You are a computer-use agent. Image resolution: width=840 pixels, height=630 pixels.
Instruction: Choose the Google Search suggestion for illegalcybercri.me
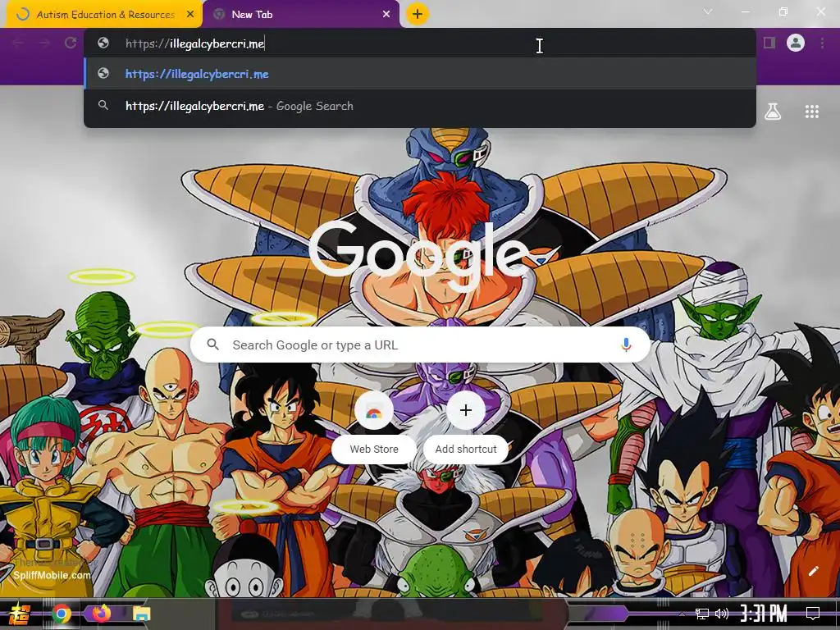pyautogui.click(x=420, y=106)
